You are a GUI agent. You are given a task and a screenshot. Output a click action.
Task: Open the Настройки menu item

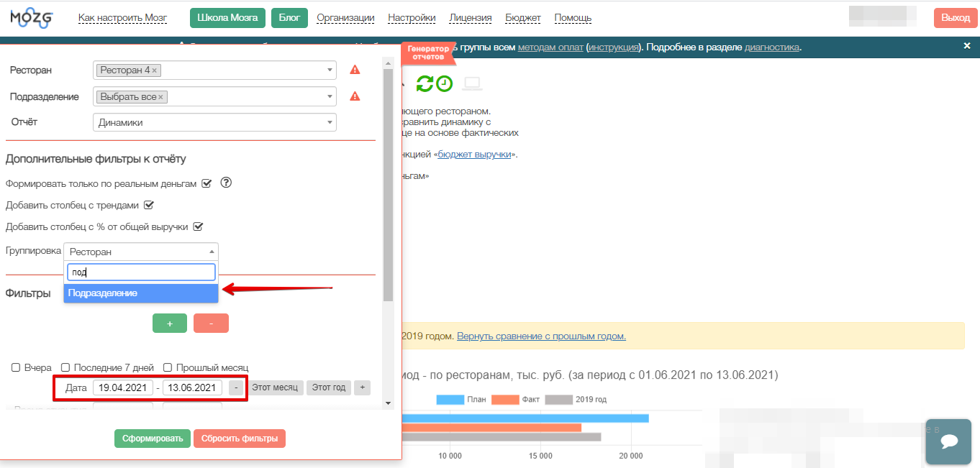pos(412,18)
